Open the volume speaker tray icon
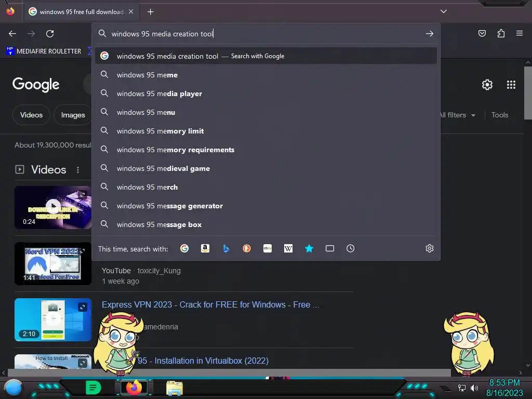 click(474, 388)
